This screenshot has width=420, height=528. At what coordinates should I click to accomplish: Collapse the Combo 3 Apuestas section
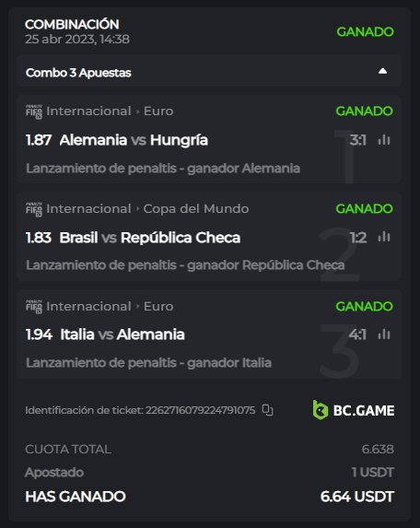pos(382,71)
